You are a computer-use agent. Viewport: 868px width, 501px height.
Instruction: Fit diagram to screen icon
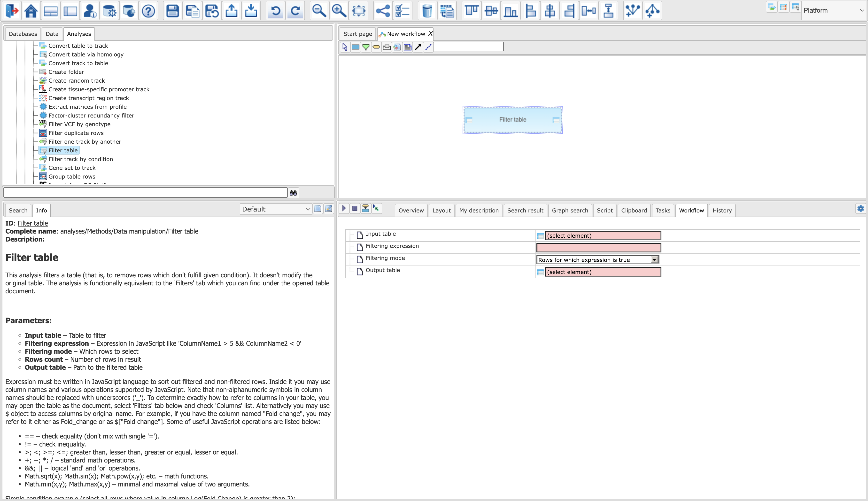point(359,11)
